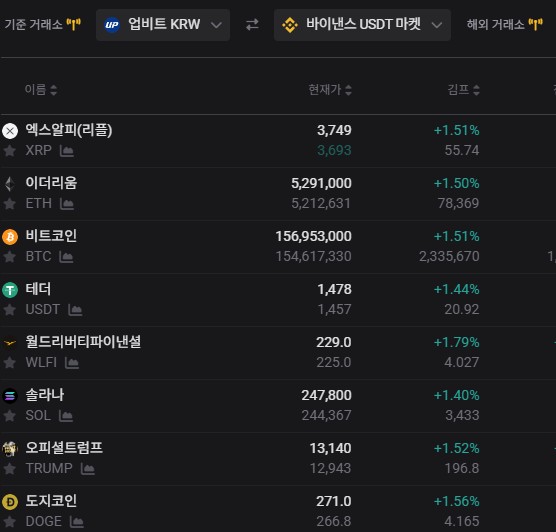The width and height of the screenshot is (556, 532).
Task: Click the TRUMP ticker symbol
Action: [49, 469]
